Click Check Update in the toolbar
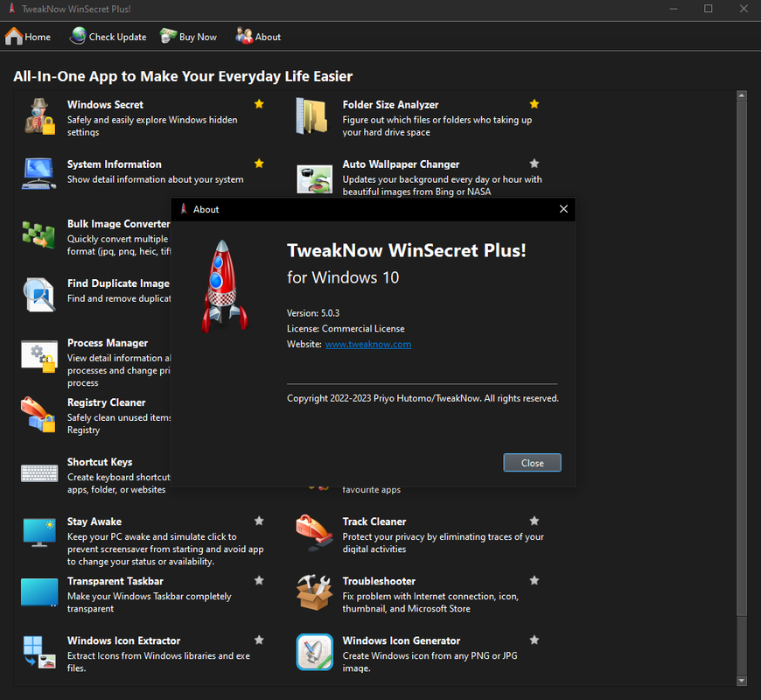 click(108, 37)
